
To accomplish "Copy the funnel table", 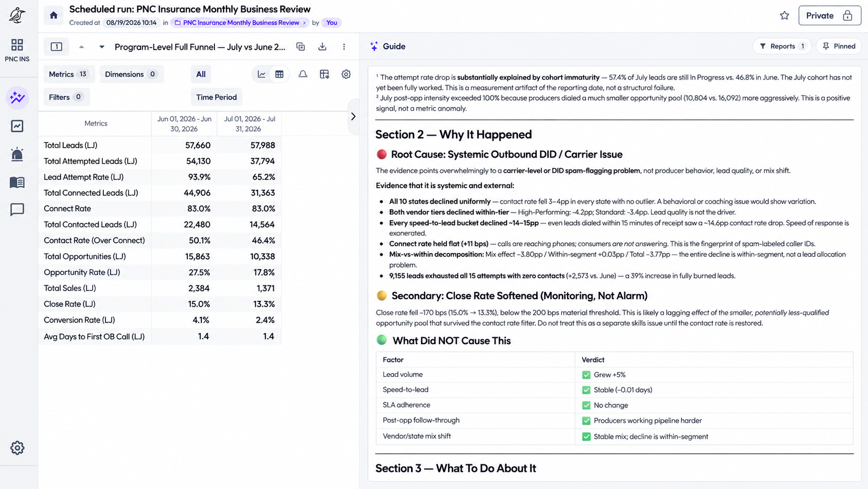I will (301, 46).
